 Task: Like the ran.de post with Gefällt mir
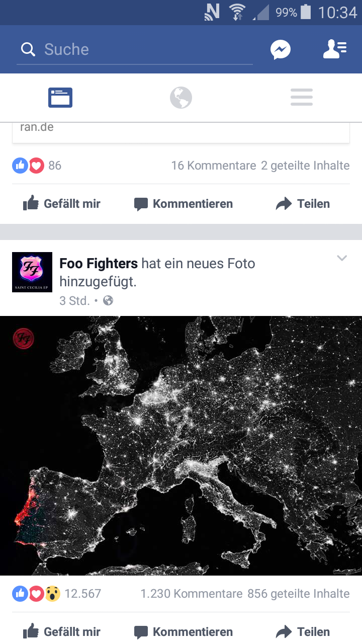point(62,204)
